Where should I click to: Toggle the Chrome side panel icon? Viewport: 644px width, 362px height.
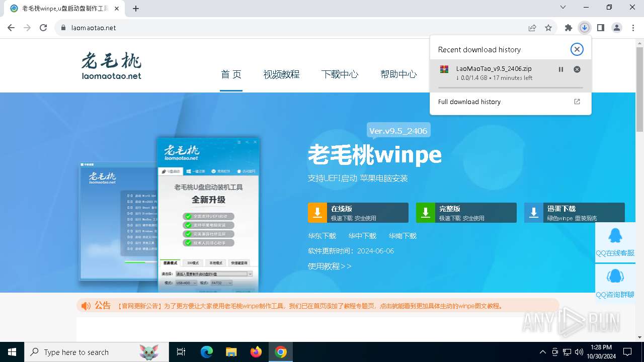click(601, 28)
